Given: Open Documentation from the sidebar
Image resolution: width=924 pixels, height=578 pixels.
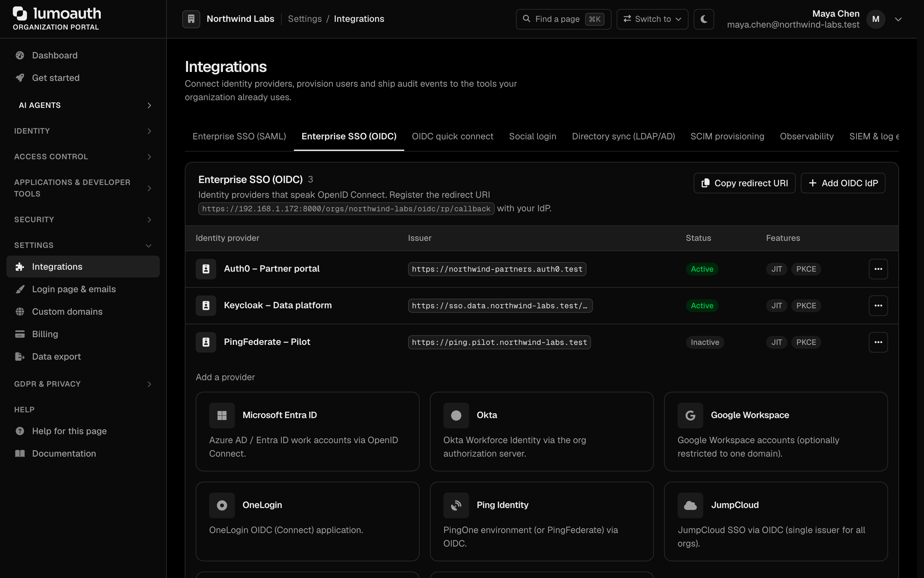Looking at the screenshot, I should 83,454.
